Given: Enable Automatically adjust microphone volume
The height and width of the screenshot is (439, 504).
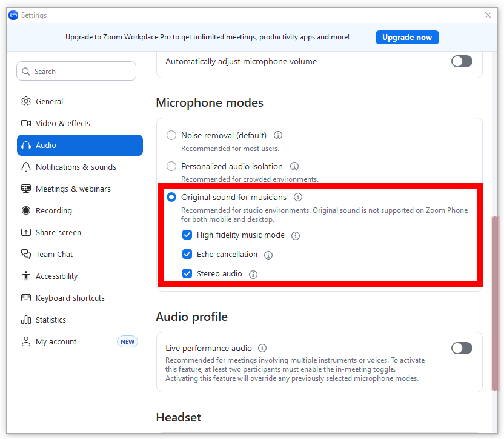Looking at the screenshot, I should [x=462, y=61].
